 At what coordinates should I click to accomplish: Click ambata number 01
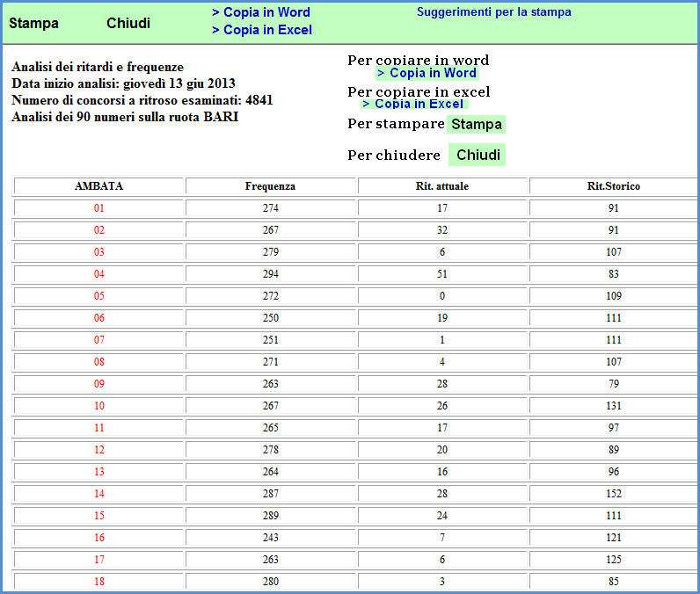tap(99, 208)
